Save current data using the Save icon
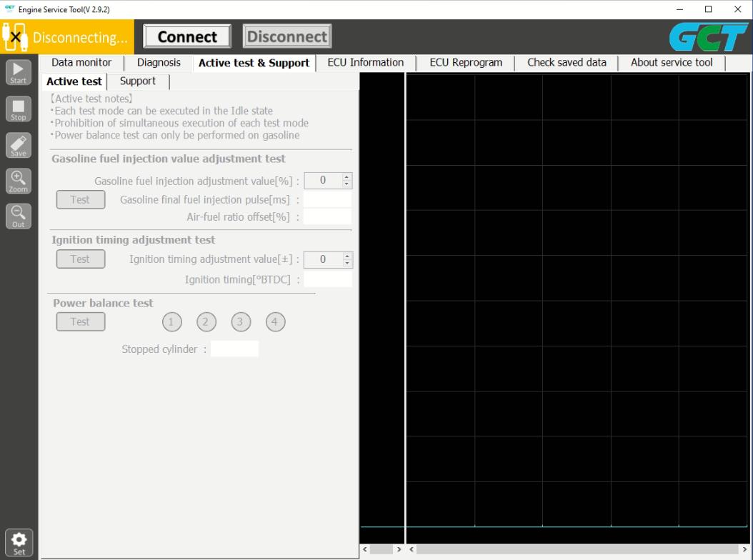The height and width of the screenshot is (560, 753). click(x=18, y=144)
